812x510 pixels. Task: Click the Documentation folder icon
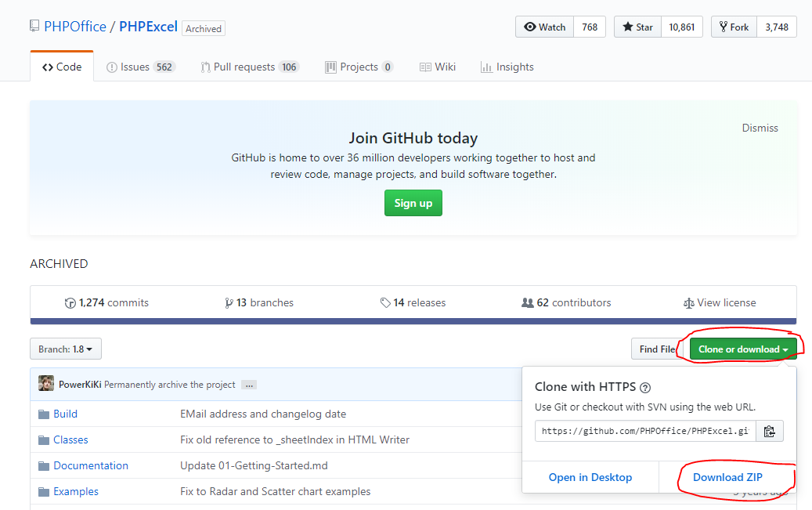tap(44, 466)
